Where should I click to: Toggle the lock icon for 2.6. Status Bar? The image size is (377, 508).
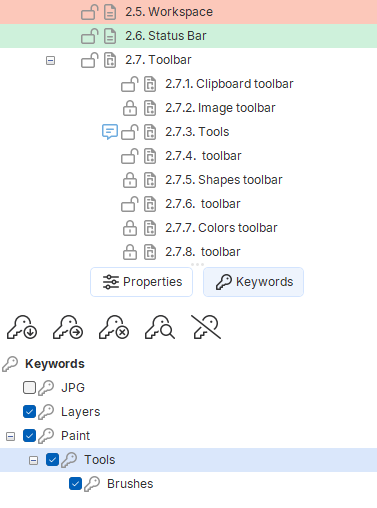[90, 36]
